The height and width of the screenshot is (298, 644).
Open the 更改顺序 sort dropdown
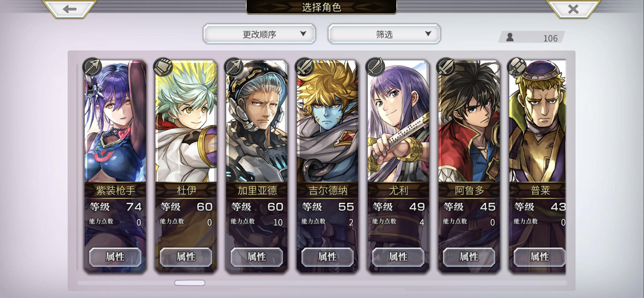click(259, 34)
